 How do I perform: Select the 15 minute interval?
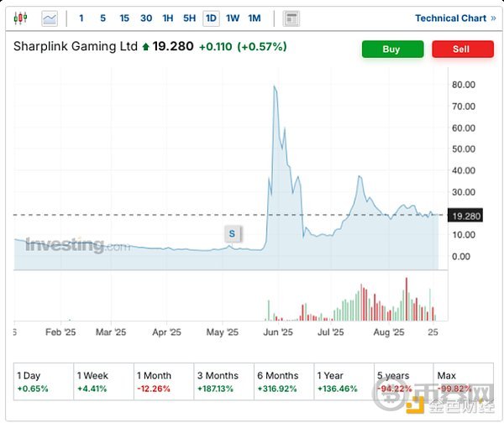click(124, 18)
